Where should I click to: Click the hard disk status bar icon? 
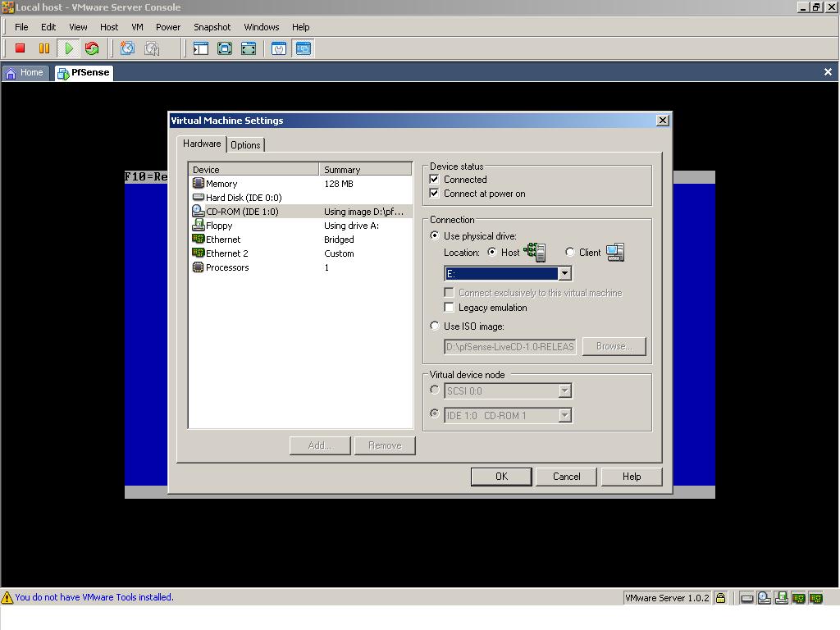(x=747, y=598)
